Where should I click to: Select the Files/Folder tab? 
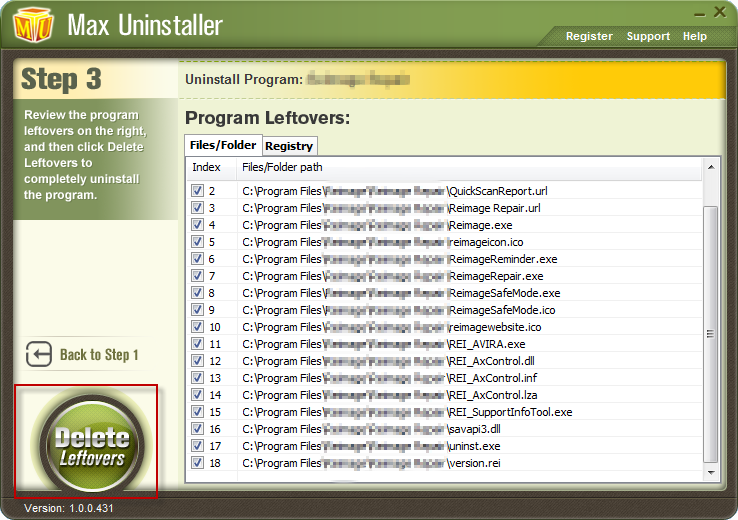click(x=223, y=145)
